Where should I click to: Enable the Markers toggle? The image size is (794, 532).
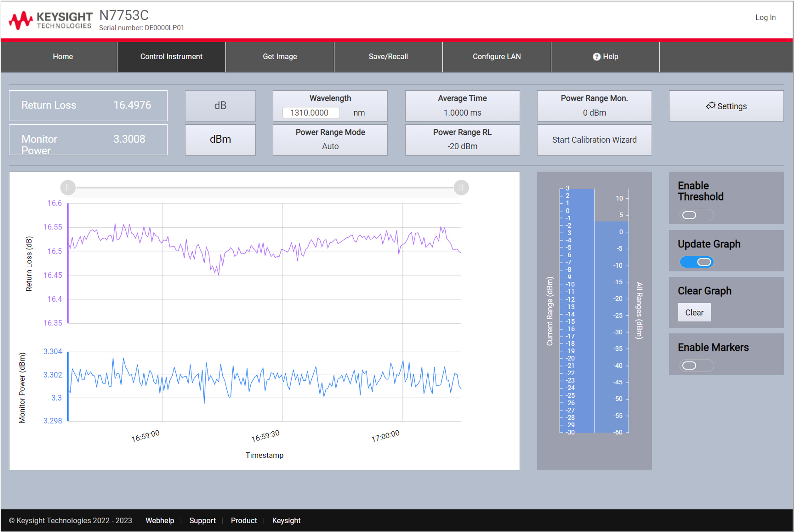696,365
